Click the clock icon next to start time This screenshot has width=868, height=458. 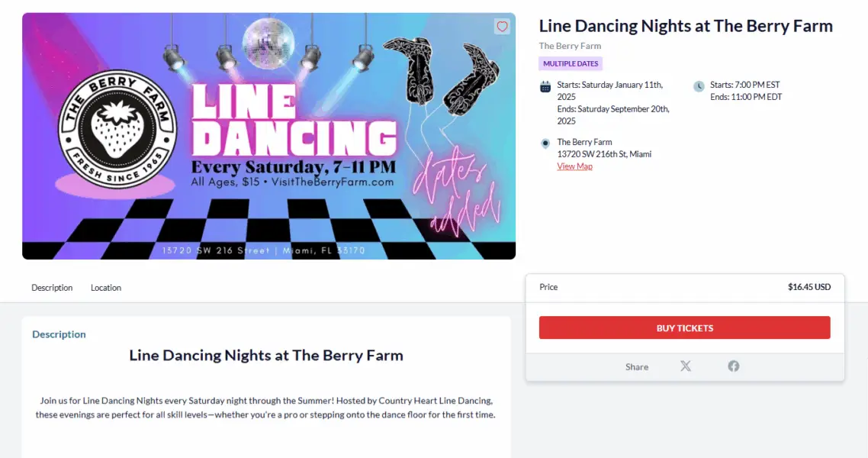pos(699,86)
